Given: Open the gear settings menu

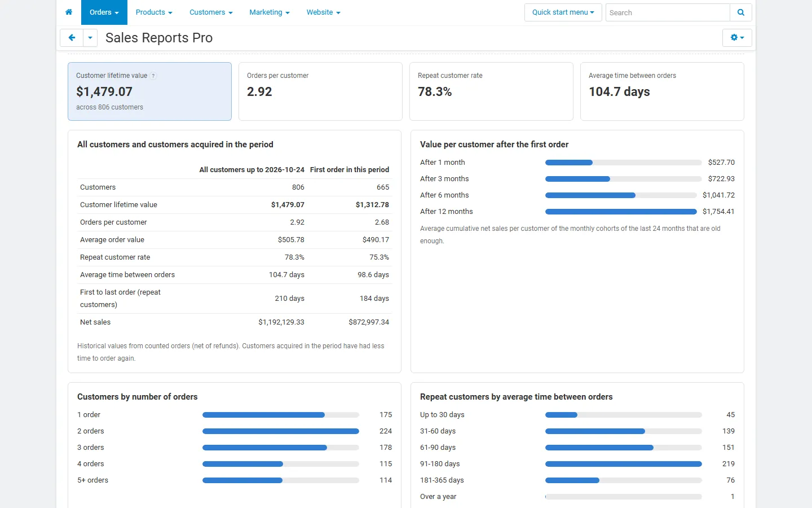Looking at the screenshot, I should point(737,38).
